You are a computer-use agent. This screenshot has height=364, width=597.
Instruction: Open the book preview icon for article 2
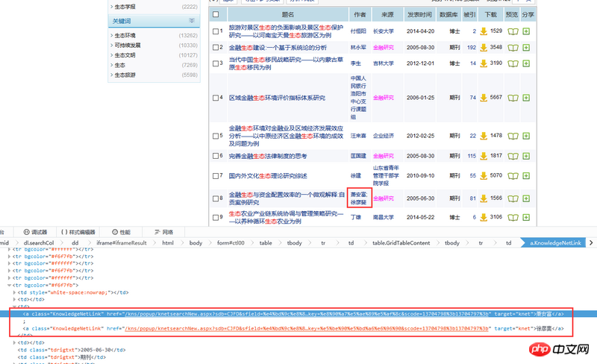coord(512,48)
